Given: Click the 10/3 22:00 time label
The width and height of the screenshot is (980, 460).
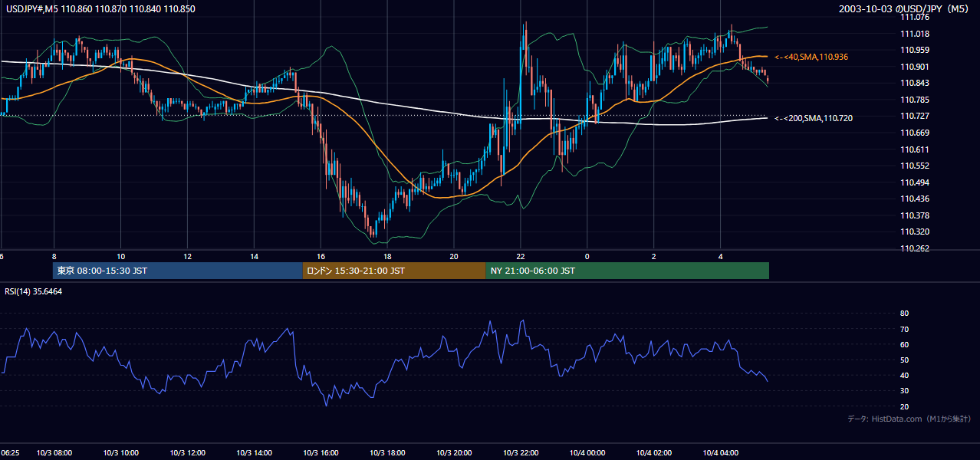Looking at the screenshot, I should 521,453.
